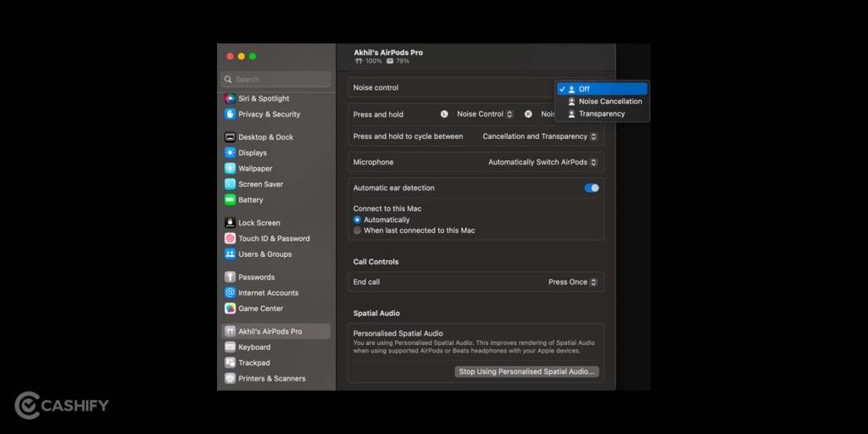Image resolution: width=868 pixels, height=434 pixels.
Task: Open Trackpad settings in sidebar
Action: tap(254, 363)
